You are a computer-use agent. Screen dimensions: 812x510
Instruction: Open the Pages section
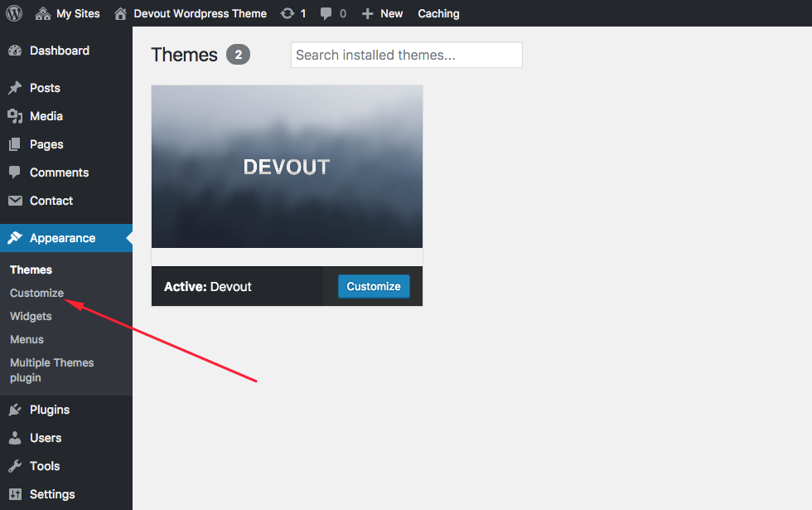[46, 144]
